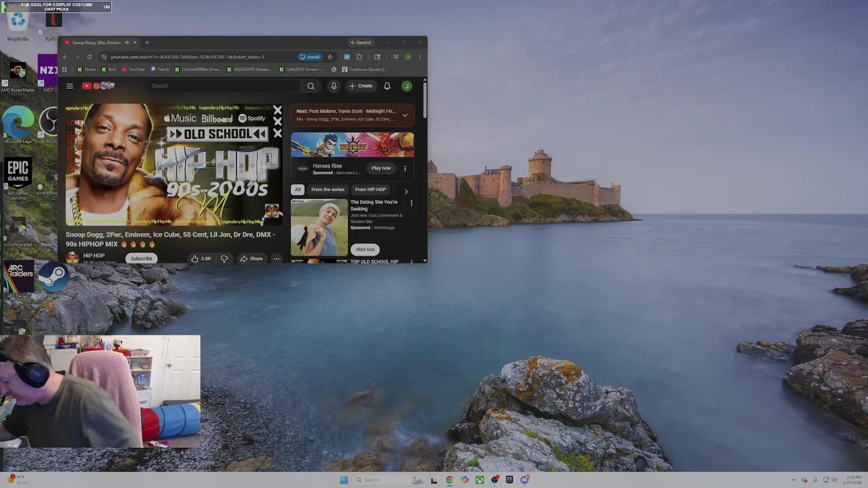The height and width of the screenshot is (488, 868).
Task: Bookmark this page with the star
Action: [330, 57]
